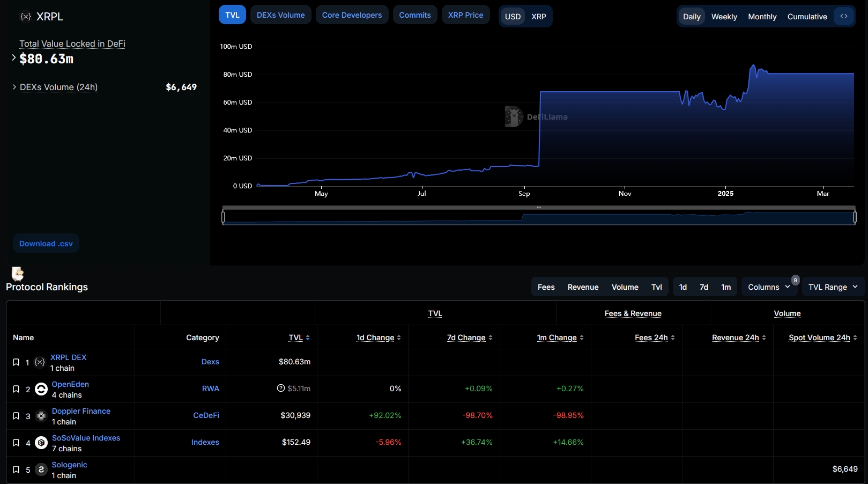
Task: Click the Doppler Finance protocol logo
Action: point(41,416)
